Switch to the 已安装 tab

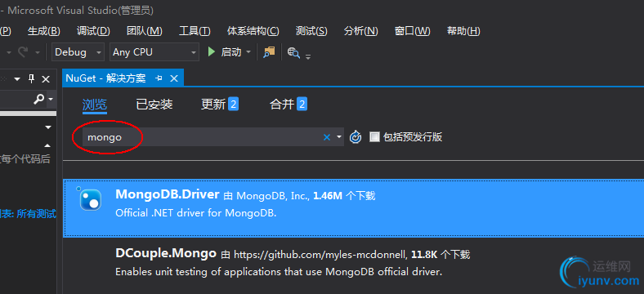point(154,105)
